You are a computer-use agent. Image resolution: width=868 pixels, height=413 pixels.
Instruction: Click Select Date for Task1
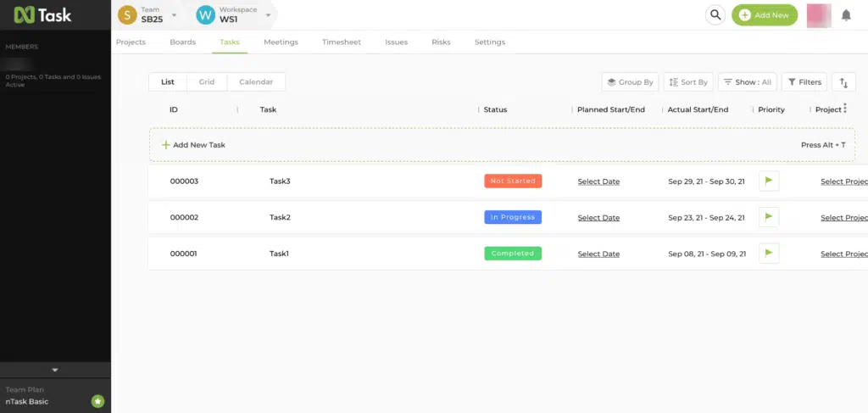(x=598, y=254)
